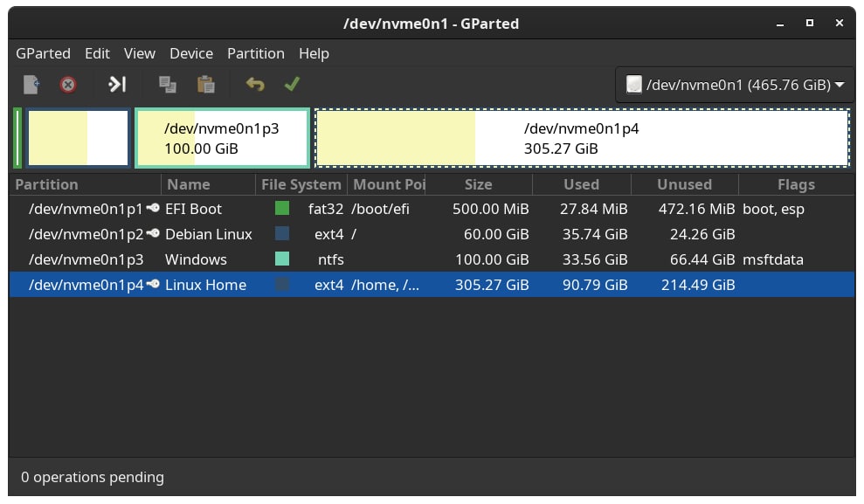This screenshot has width=864, height=504.
Task: Sort by the Used column header
Action: (x=581, y=184)
